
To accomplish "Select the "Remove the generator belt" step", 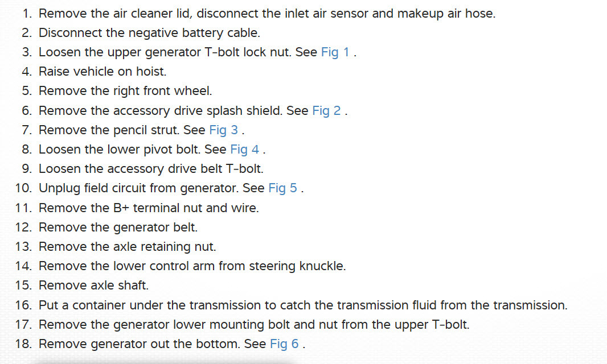I will [118, 227].
